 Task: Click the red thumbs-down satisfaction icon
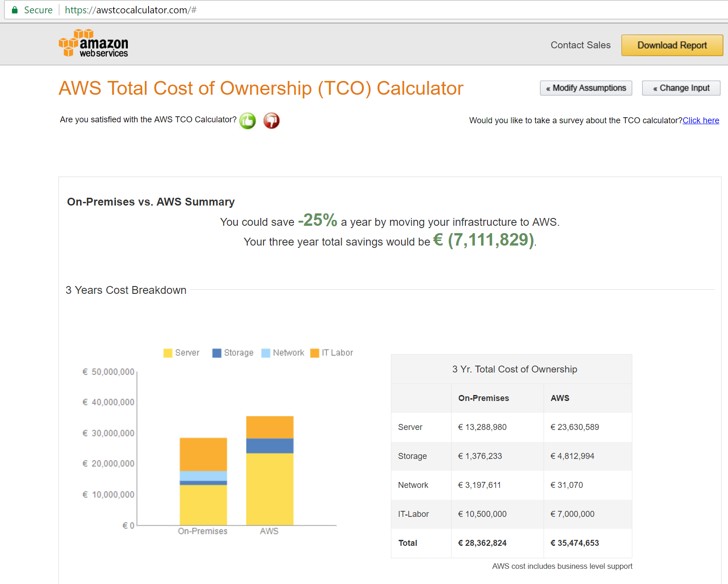(x=271, y=120)
